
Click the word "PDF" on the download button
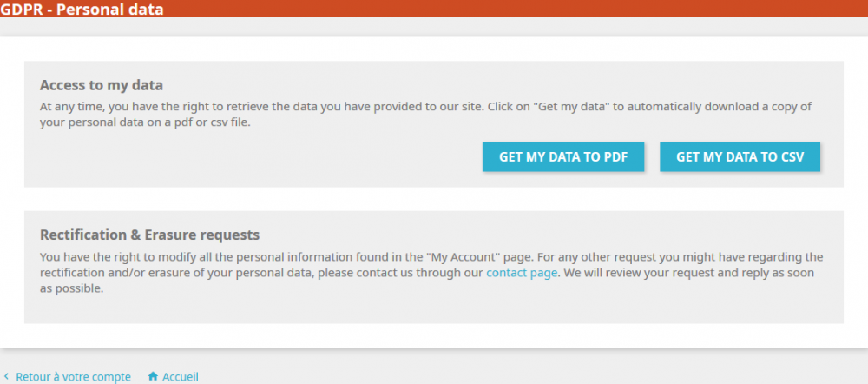(613, 157)
